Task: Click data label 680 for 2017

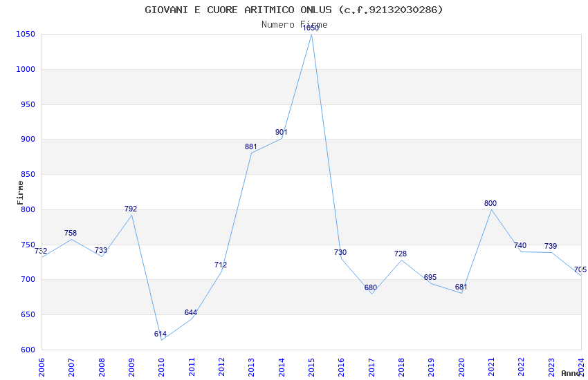Action: click(371, 288)
